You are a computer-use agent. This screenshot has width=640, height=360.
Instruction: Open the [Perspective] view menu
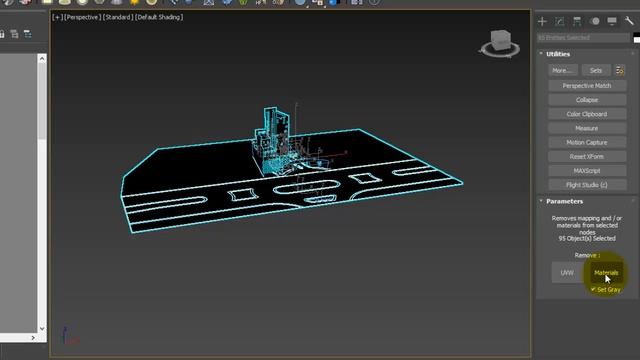pyautogui.click(x=82, y=17)
